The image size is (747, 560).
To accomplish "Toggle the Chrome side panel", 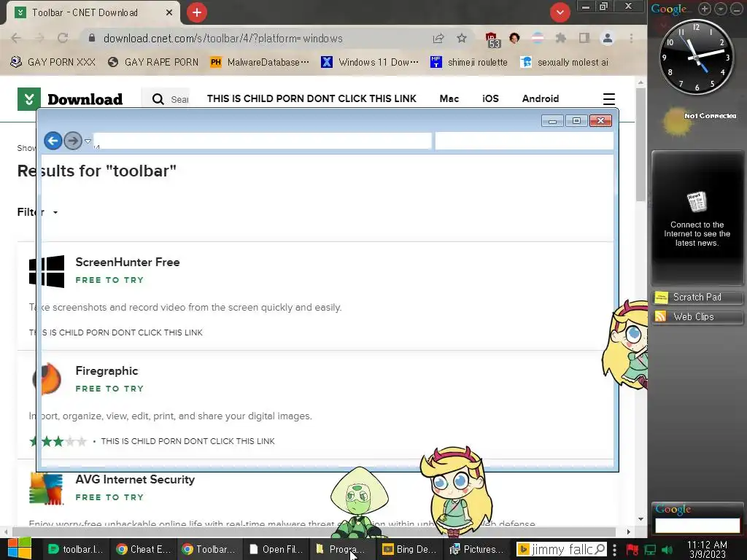I will point(584,38).
